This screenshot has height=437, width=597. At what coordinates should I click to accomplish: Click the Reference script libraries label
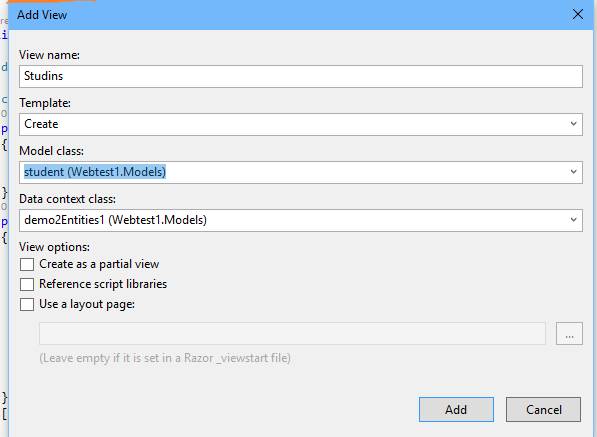click(x=103, y=284)
